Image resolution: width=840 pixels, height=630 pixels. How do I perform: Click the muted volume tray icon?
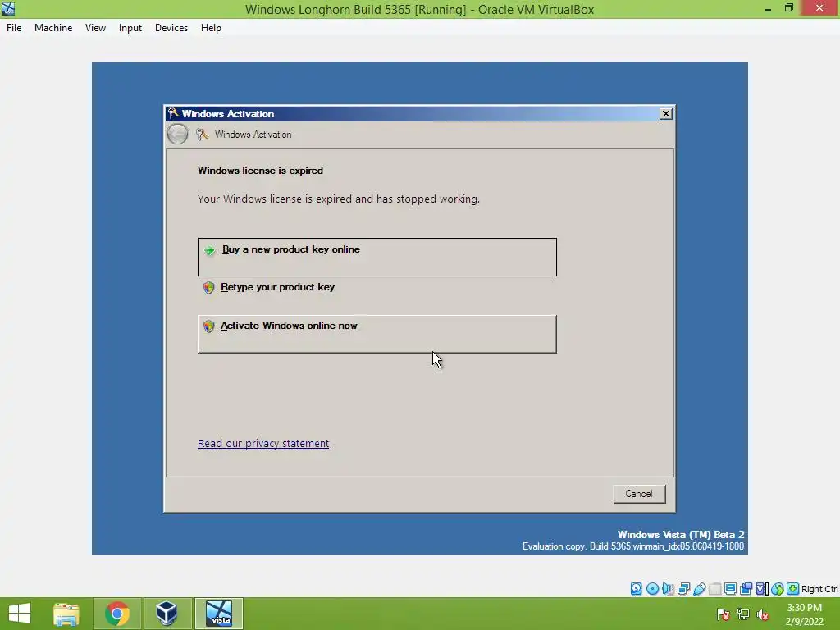coord(762,614)
